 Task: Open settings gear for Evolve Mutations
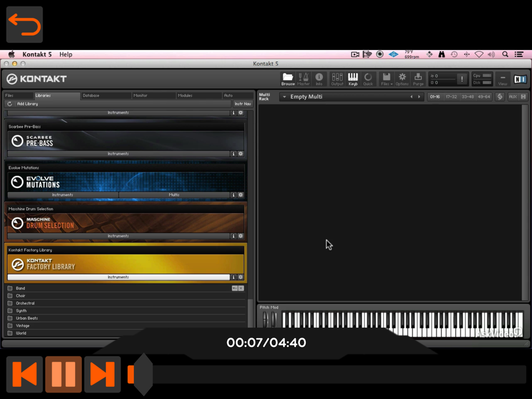click(x=240, y=195)
